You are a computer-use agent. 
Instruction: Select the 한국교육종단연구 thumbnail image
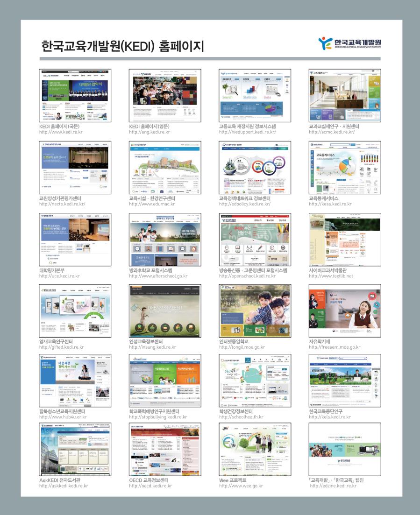coord(345,381)
